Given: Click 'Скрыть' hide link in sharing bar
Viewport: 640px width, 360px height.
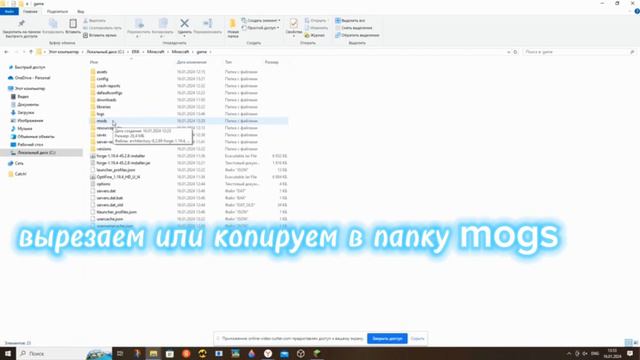Looking at the screenshot, I should tap(417, 338).
